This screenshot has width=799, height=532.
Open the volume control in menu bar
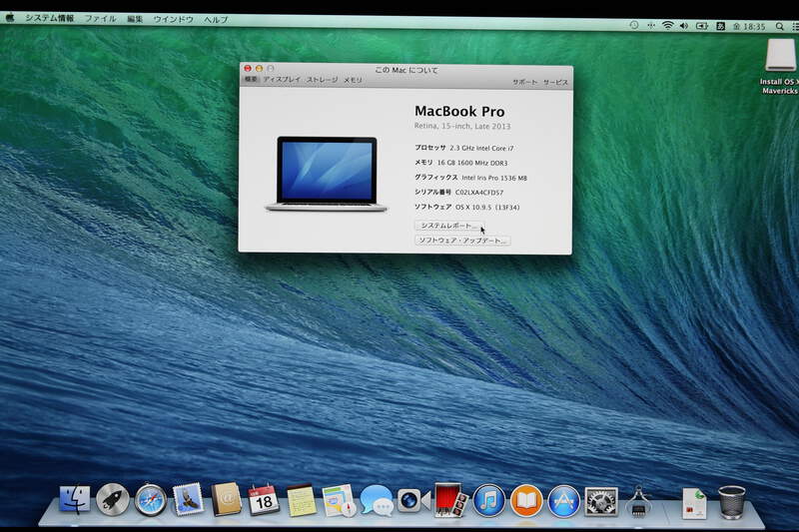tap(684, 24)
